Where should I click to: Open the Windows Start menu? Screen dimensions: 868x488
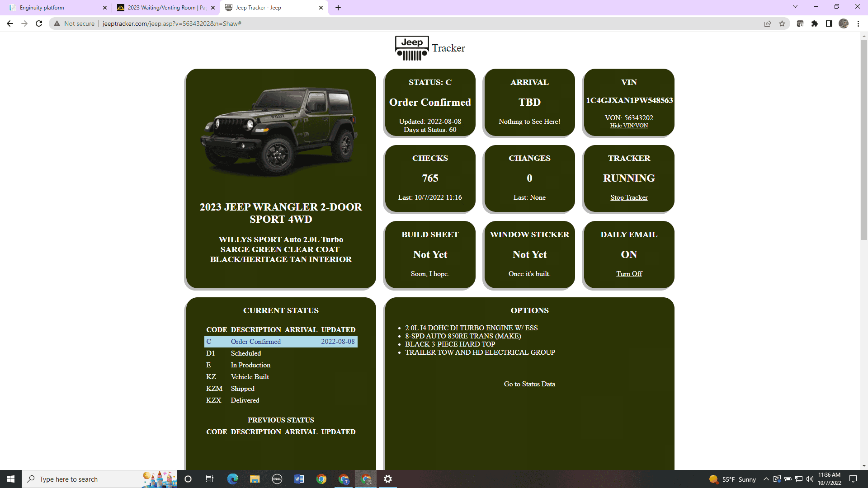pos(11,479)
